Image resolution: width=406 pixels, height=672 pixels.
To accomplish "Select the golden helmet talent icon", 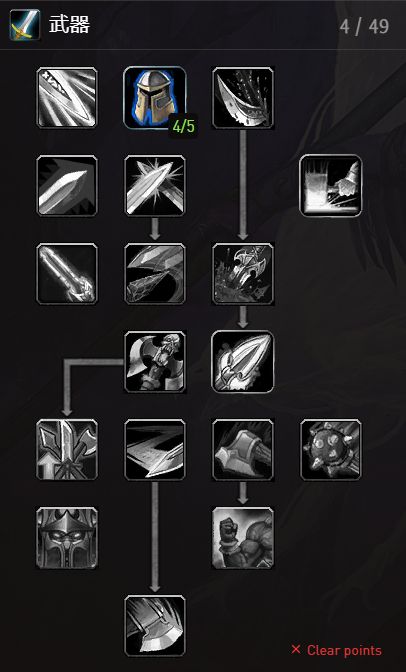I will [155, 98].
